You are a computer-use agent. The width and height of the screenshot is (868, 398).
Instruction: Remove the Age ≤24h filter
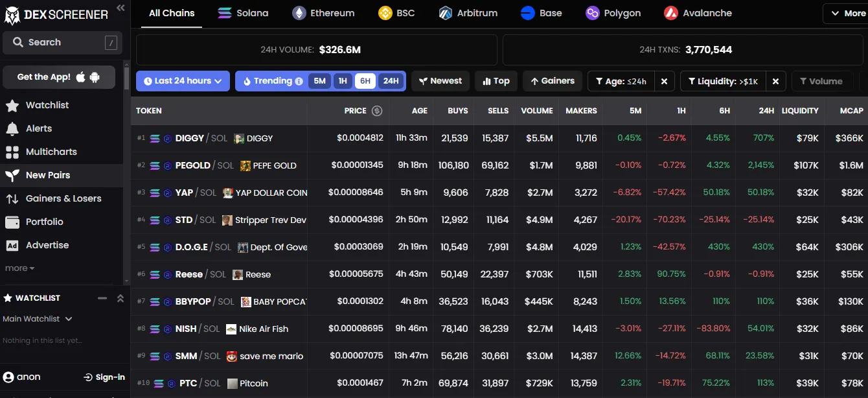664,81
